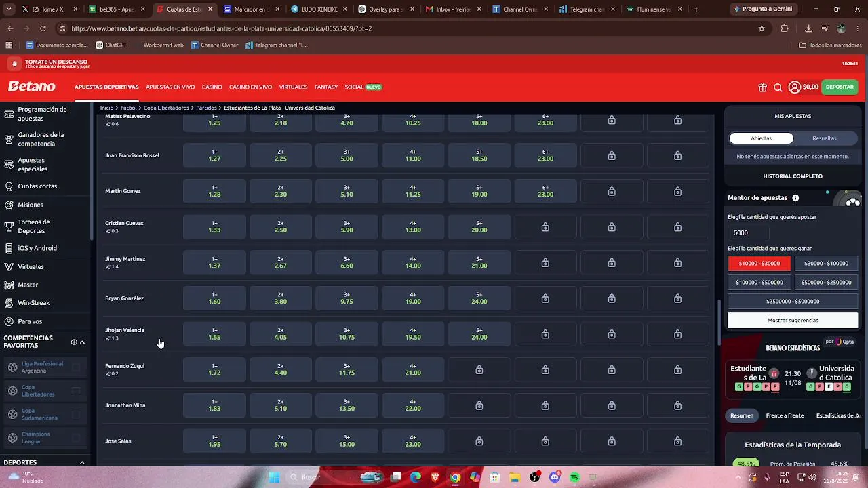Select Martin Gomez 1+ odds 1.28
The image size is (868, 488).
[x=214, y=191]
